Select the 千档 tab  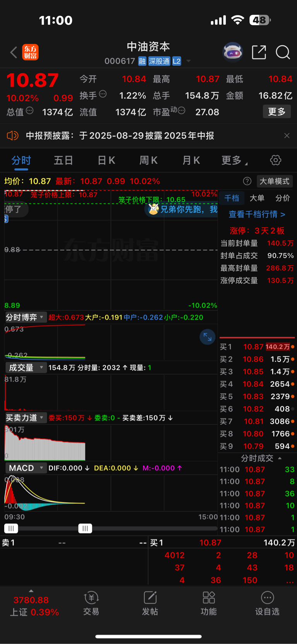coord(232,198)
